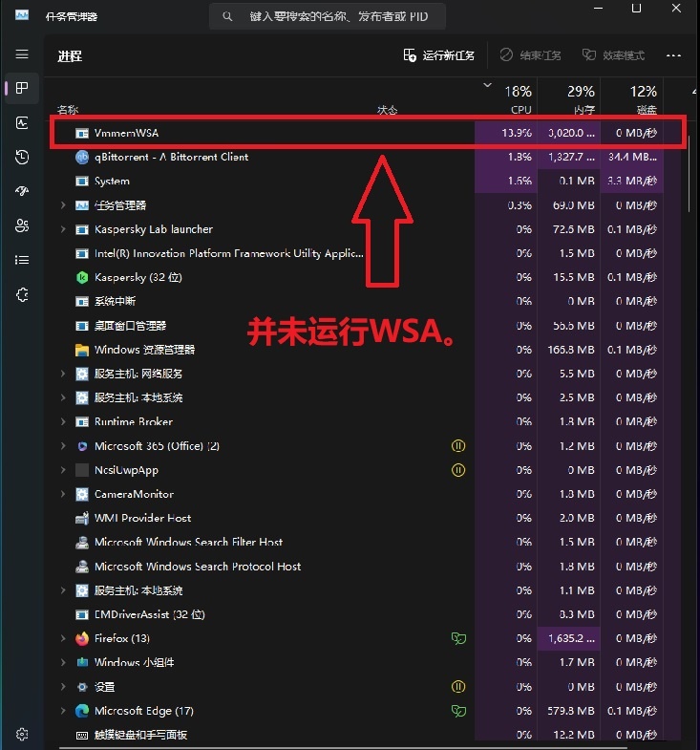Click 运行新任务 run new task button
Viewport: 700px width, 750px height.
pyautogui.click(x=438, y=55)
